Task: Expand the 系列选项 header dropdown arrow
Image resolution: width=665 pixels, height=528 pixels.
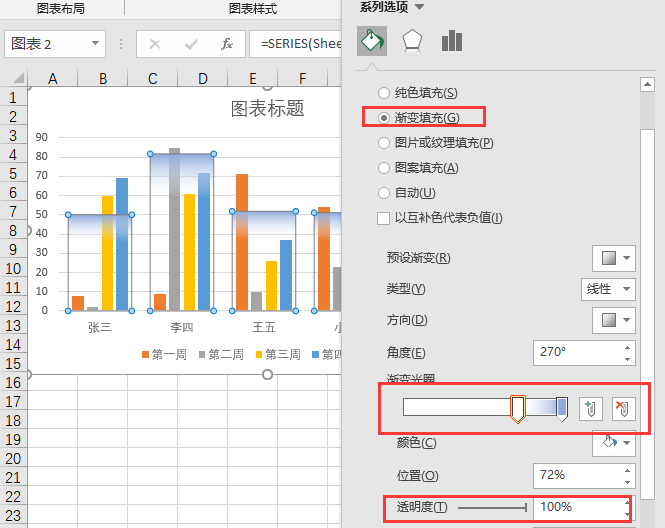Action: pos(420,7)
